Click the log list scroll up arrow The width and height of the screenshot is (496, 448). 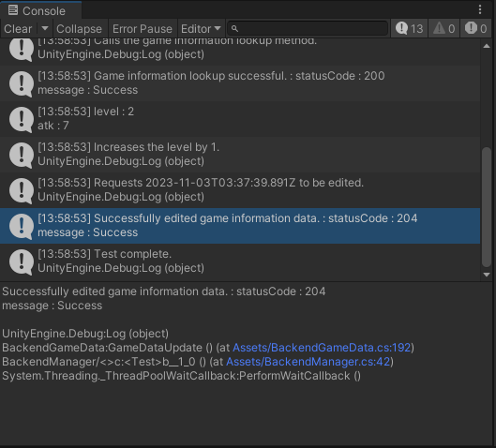pos(487,46)
